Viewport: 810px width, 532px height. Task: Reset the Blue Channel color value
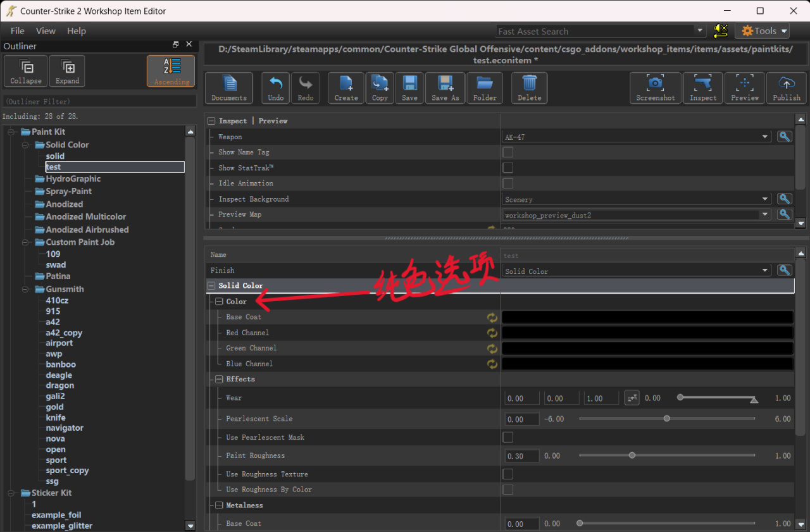(492, 364)
